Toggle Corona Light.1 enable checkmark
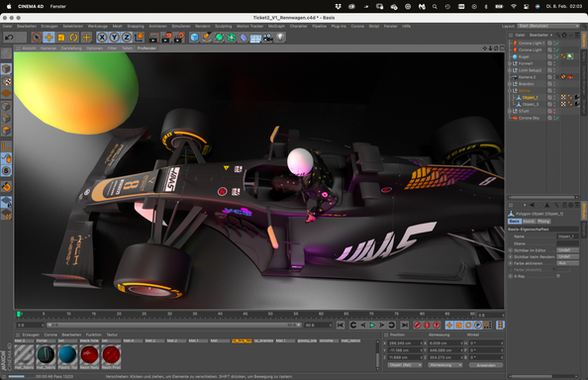This screenshot has height=380, width=588. tap(557, 44)
